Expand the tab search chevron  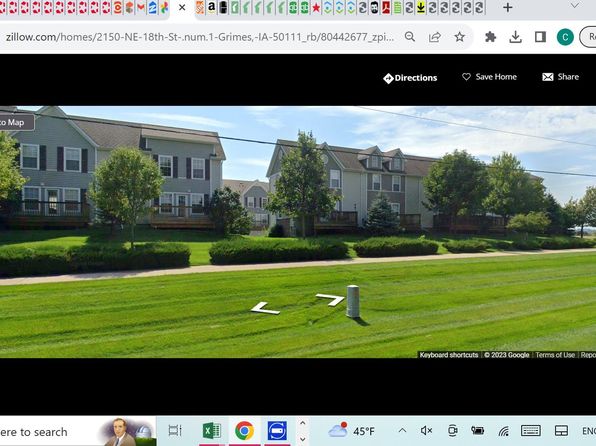(x=575, y=6)
